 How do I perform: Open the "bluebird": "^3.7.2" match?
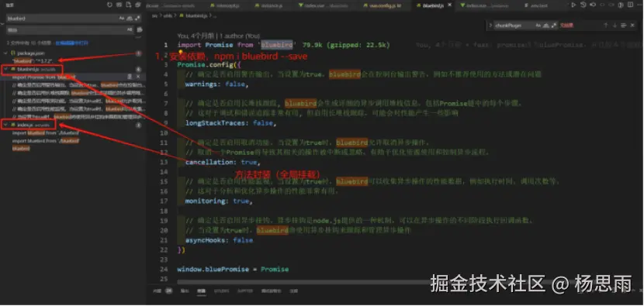click(33, 61)
